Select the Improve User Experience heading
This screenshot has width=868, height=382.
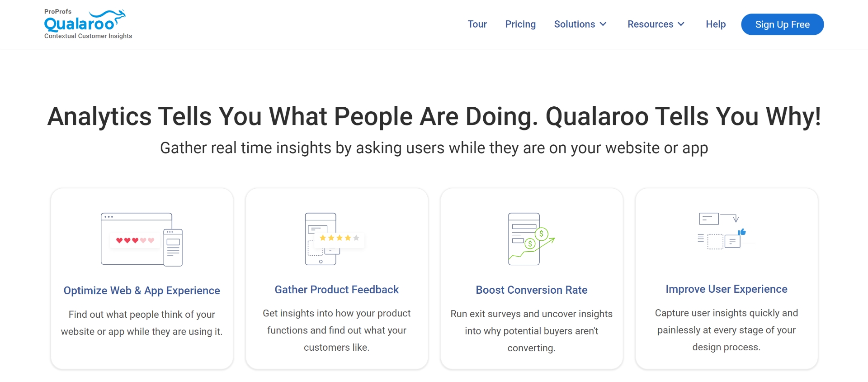[726, 289]
